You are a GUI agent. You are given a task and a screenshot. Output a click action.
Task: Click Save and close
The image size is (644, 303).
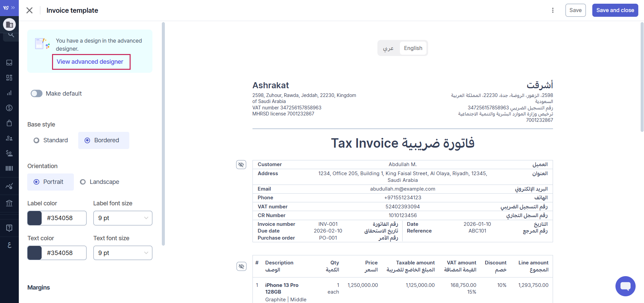pyautogui.click(x=615, y=10)
